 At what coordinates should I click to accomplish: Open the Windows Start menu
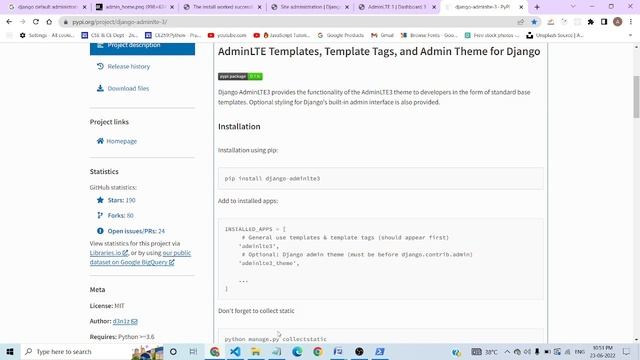coord(10,351)
